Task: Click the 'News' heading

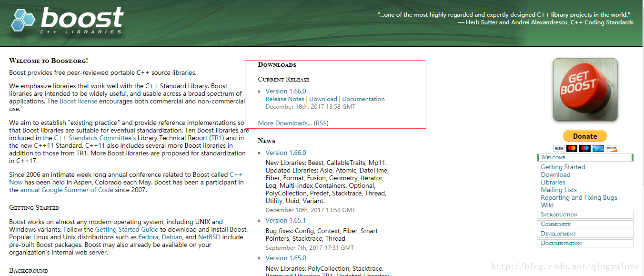Action: [x=267, y=141]
